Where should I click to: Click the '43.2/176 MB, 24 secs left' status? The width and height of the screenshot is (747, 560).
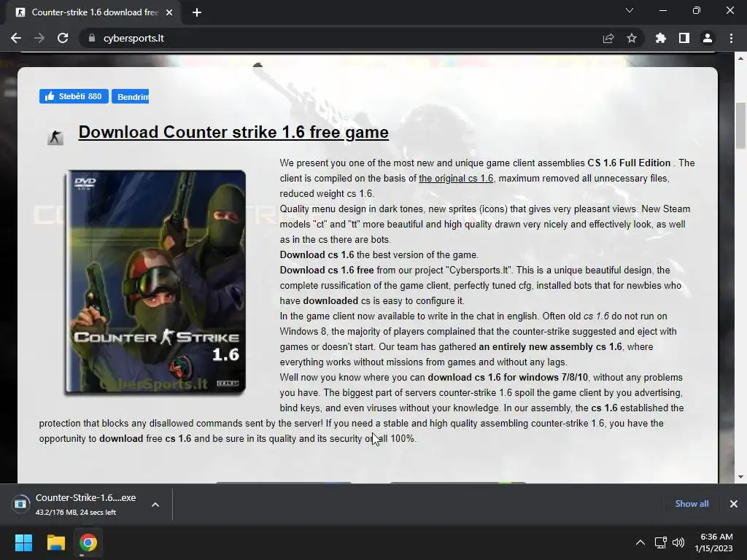[76, 513]
